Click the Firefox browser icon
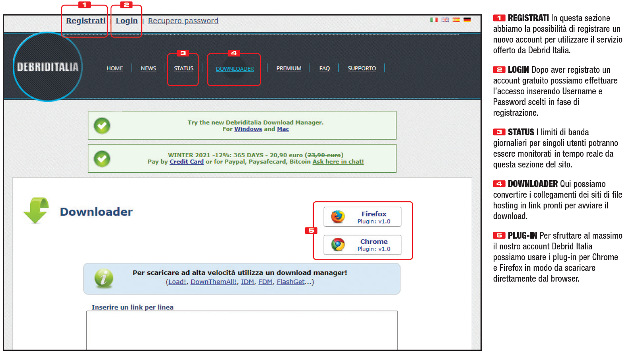The width and height of the screenshot is (644, 352). pos(338,217)
